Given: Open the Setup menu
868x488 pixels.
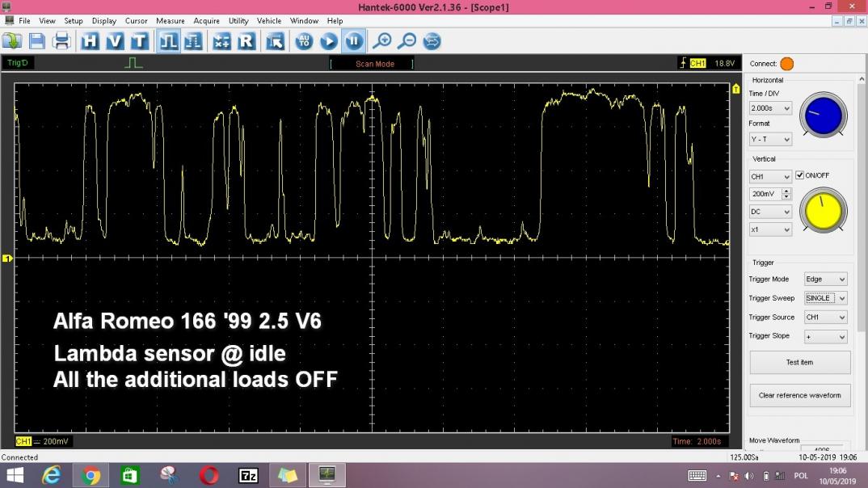Looking at the screenshot, I should [x=73, y=20].
